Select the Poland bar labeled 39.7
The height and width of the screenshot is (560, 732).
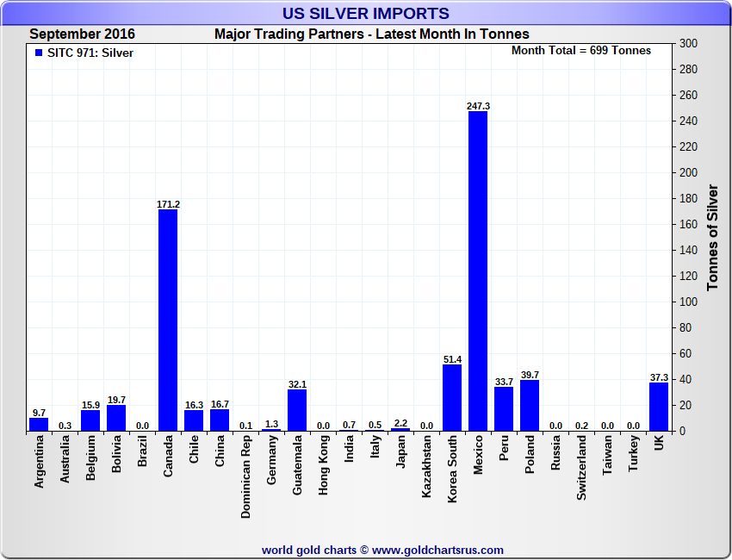[x=530, y=406]
